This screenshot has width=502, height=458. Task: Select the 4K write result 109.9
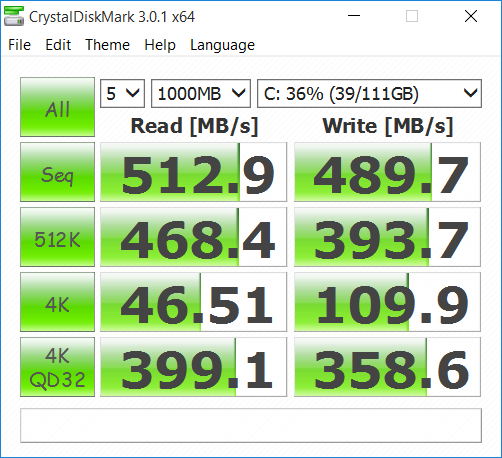(387, 302)
